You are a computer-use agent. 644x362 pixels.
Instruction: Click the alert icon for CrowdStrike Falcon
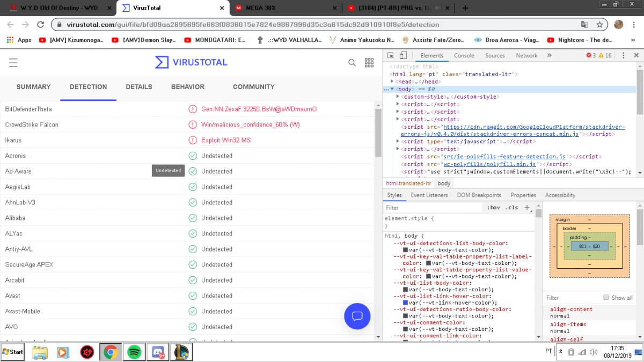point(193,124)
